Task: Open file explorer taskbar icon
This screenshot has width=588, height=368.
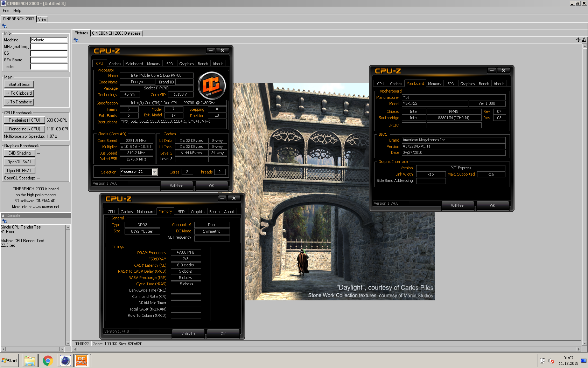Action: (30, 361)
